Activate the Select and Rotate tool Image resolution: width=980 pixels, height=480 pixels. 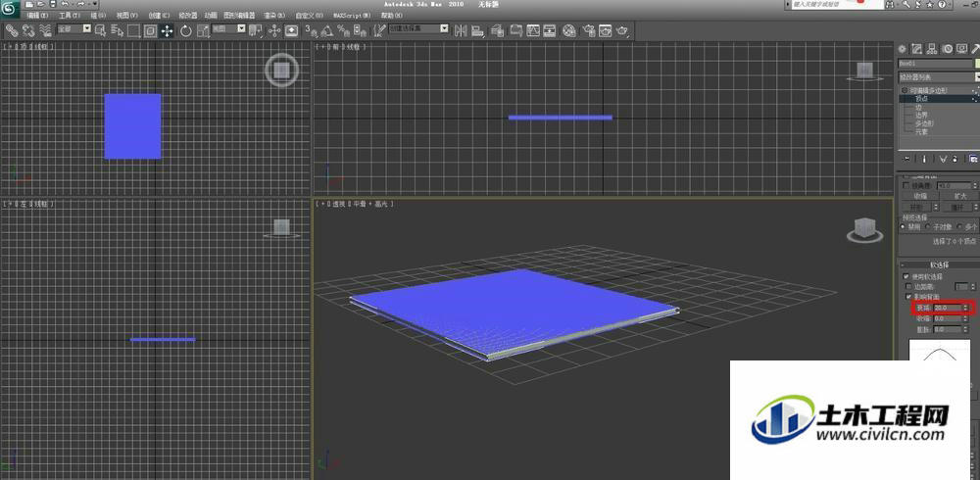(x=185, y=30)
